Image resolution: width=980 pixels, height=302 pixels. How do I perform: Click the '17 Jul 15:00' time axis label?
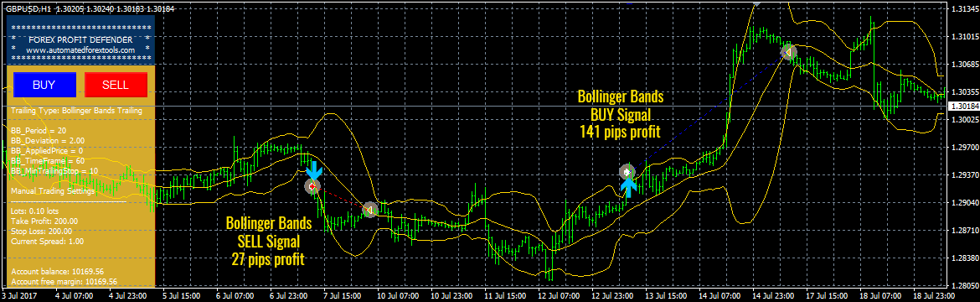[x=826, y=295]
